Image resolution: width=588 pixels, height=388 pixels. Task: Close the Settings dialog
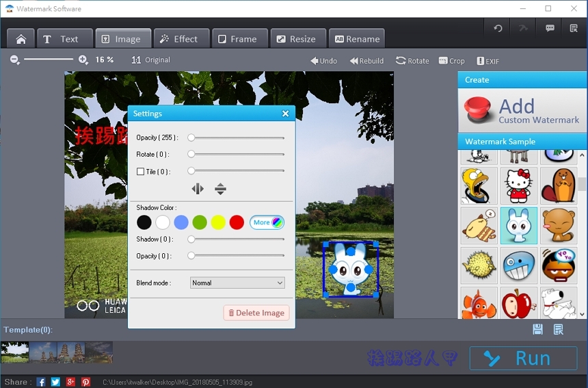(286, 114)
